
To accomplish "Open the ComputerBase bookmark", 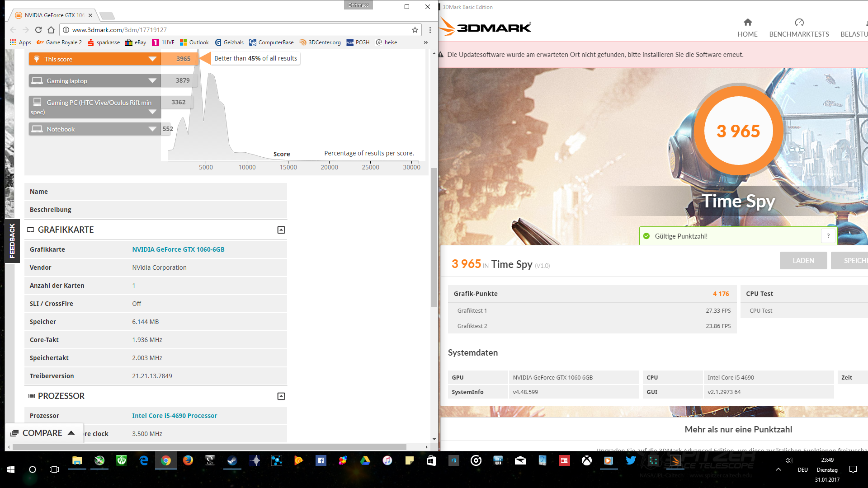I will tap(271, 42).
